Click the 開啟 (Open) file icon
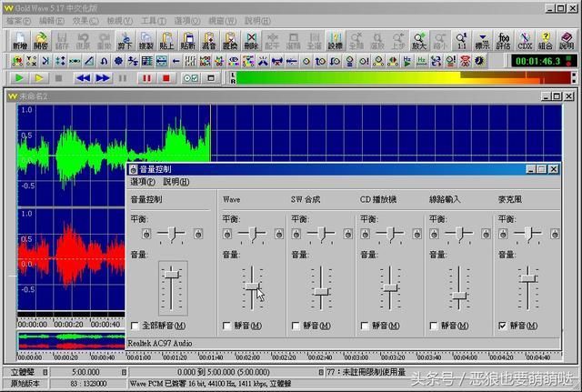The height and width of the screenshot is (392, 582). 41,40
